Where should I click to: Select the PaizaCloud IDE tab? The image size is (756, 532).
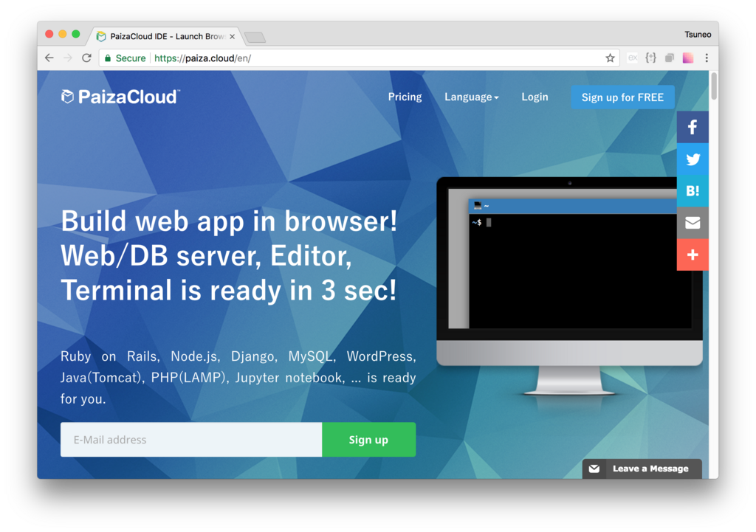(x=166, y=37)
